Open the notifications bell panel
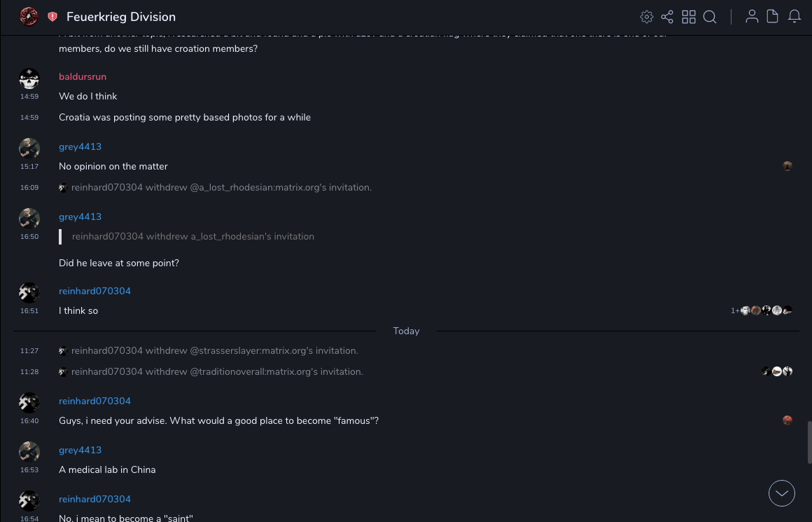 [x=794, y=17]
